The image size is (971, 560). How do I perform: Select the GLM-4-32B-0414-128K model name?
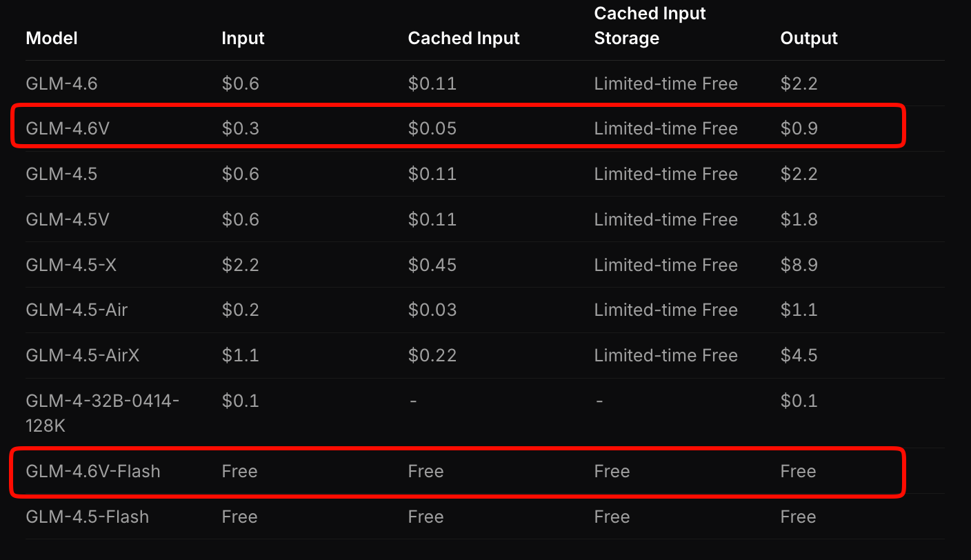(x=102, y=412)
